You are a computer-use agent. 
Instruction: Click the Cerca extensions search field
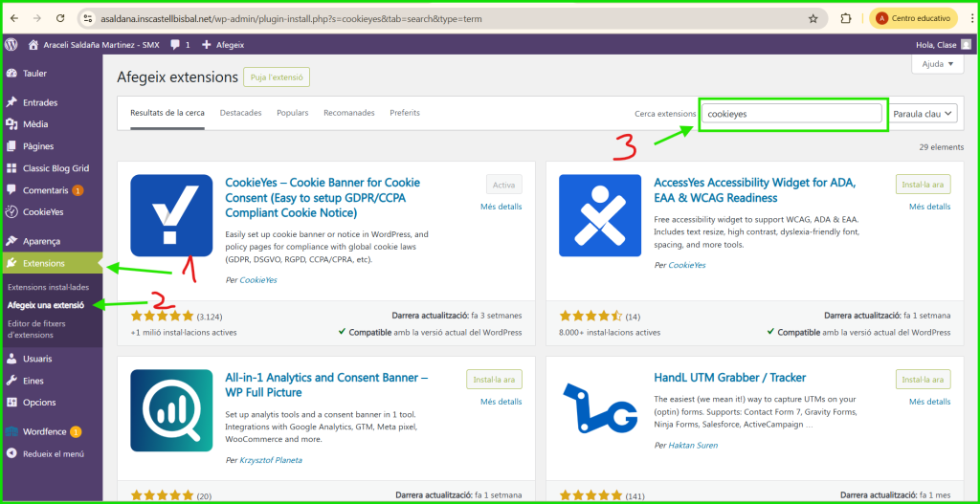tap(791, 113)
